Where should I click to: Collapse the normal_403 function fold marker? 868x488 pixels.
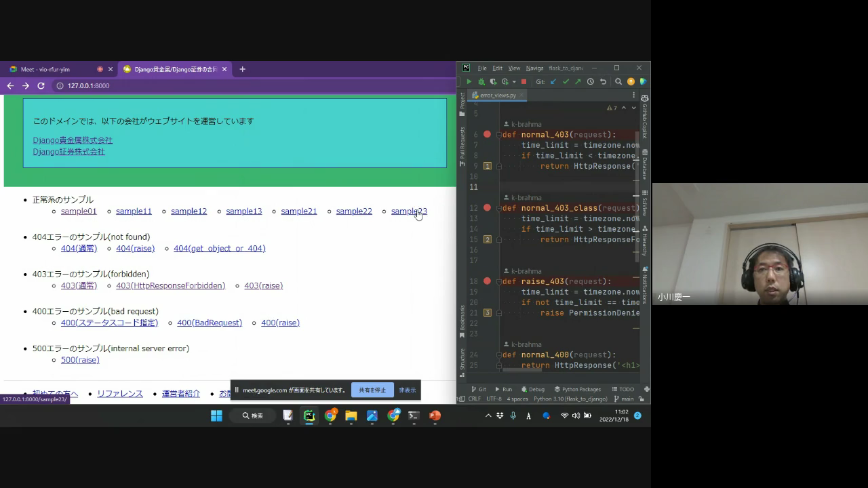point(499,135)
